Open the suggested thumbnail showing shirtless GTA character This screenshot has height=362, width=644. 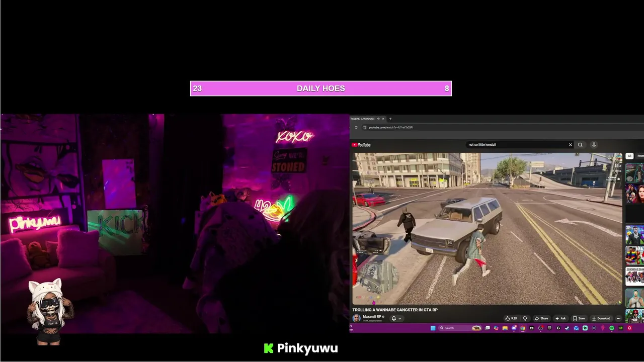click(x=635, y=298)
